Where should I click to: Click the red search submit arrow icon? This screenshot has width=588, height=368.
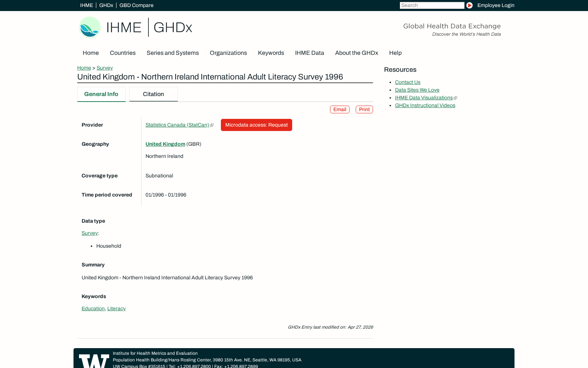coord(469,5)
